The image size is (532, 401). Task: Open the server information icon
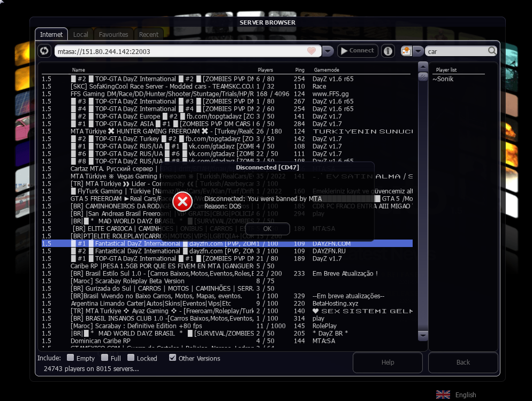(388, 51)
